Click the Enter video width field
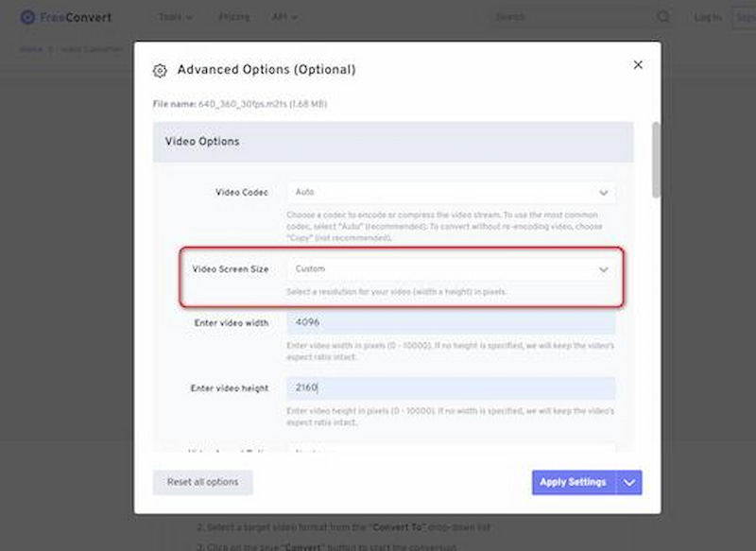Image resolution: width=756 pixels, height=551 pixels. tap(452, 322)
